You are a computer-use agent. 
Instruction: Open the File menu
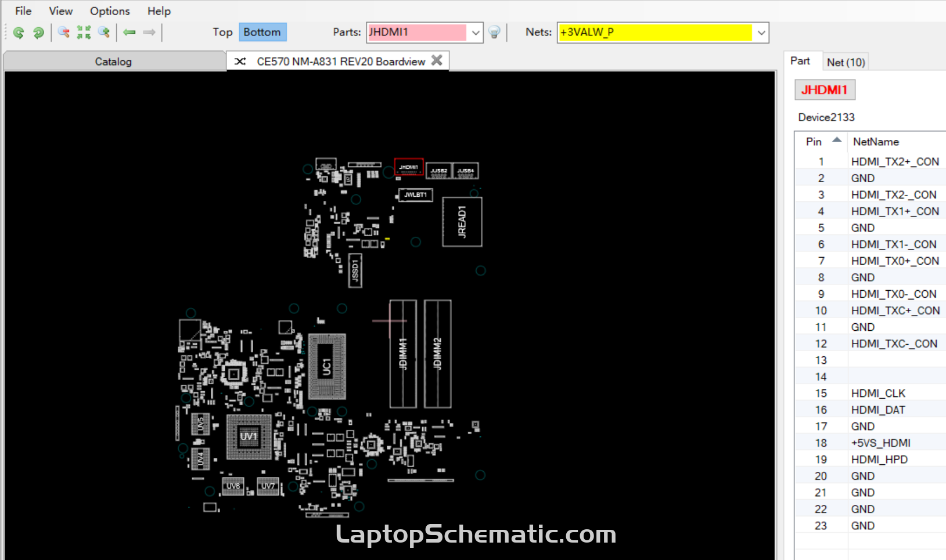point(23,11)
